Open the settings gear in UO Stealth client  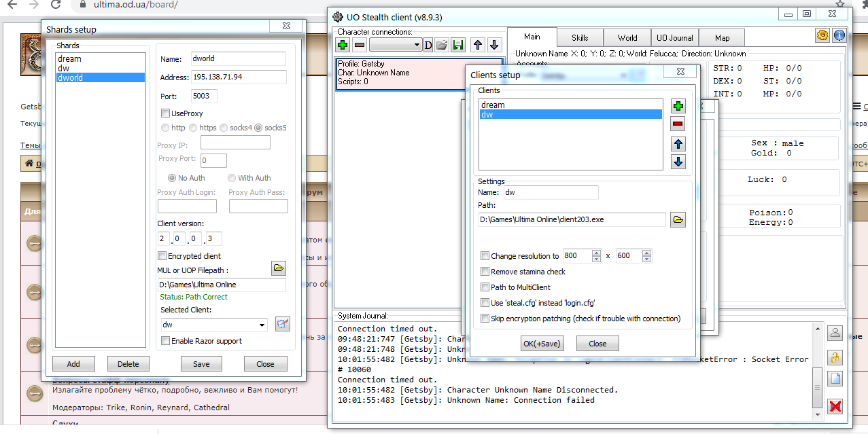coord(822,35)
